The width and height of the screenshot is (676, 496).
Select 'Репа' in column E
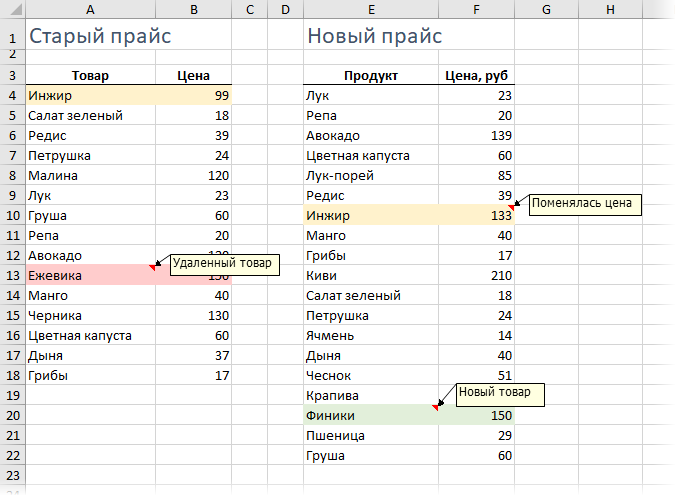coord(371,115)
